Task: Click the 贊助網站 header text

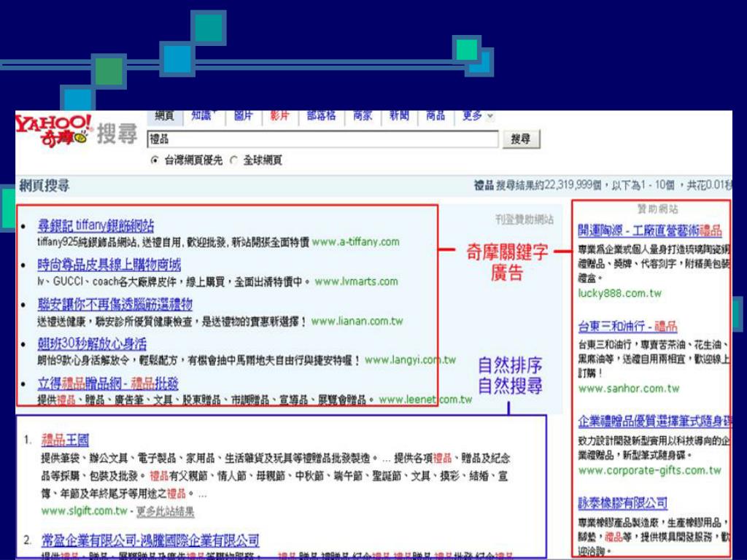Action: click(x=658, y=209)
